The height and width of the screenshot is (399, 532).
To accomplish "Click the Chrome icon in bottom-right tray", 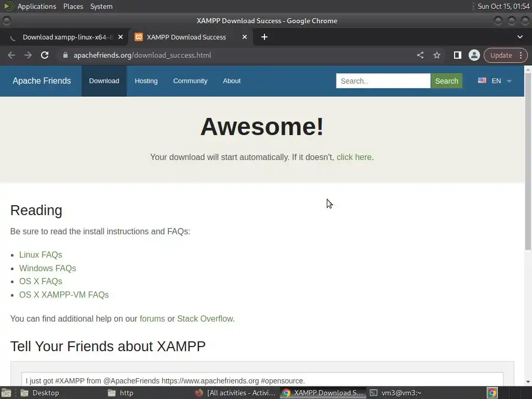I will 493,393.
